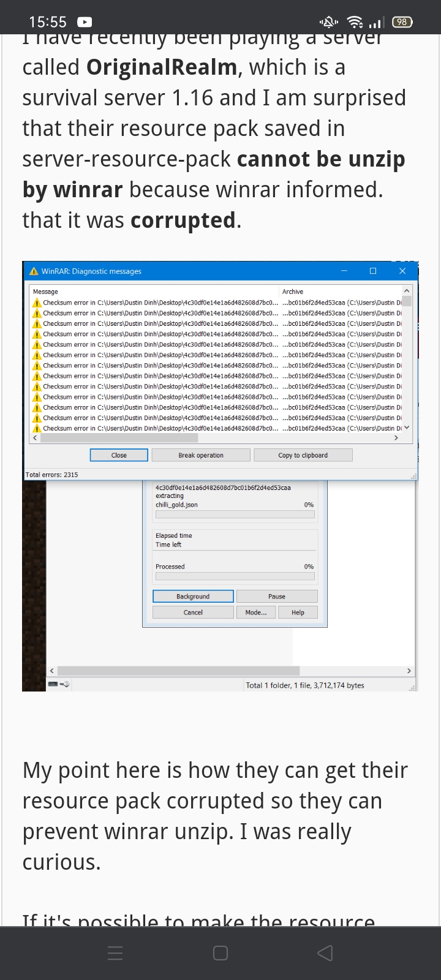Open the recent apps navigation button
Image resolution: width=441 pixels, height=980 pixels.
[115, 953]
